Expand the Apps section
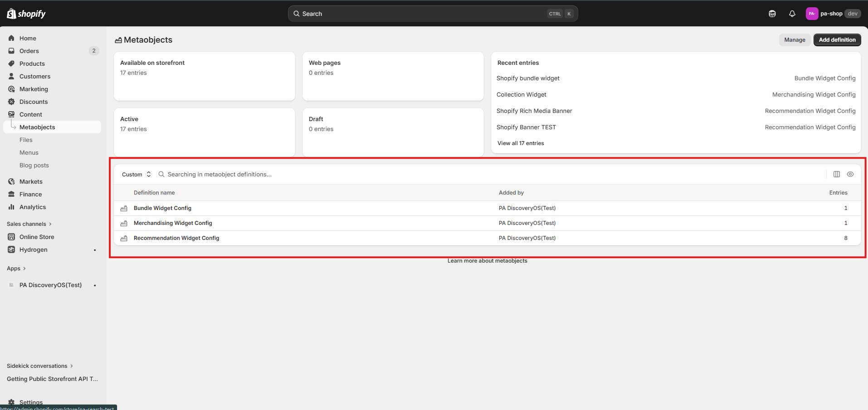 (16, 268)
